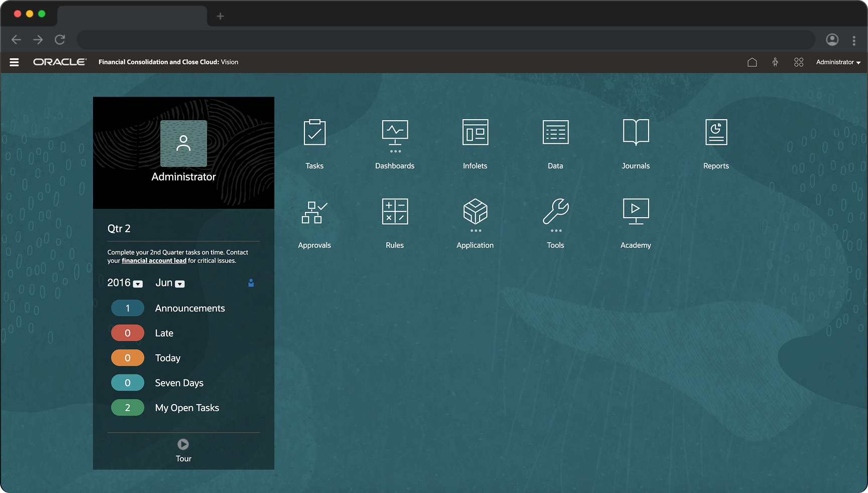Open the Data forms icon
The height and width of the screenshot is (493, 868).
coord(556,133)
